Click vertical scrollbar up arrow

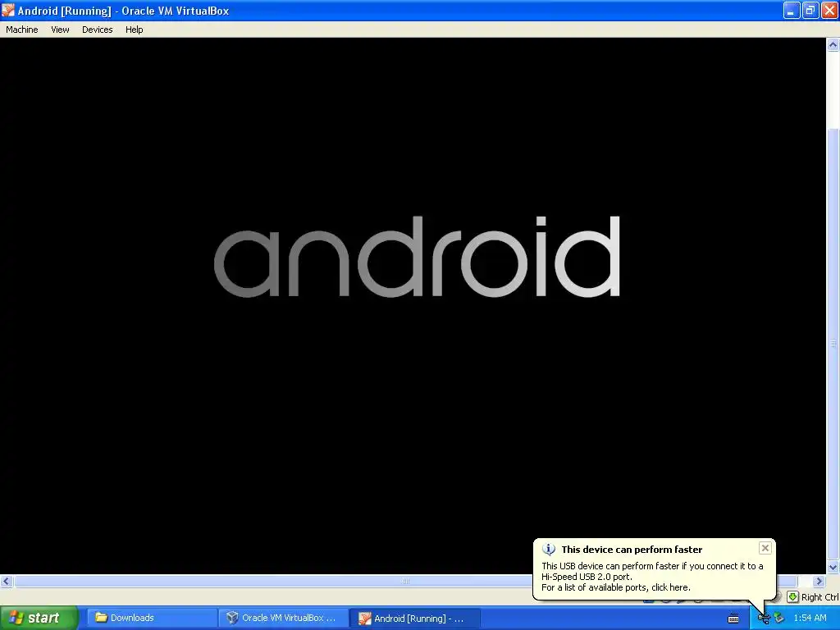833,45
